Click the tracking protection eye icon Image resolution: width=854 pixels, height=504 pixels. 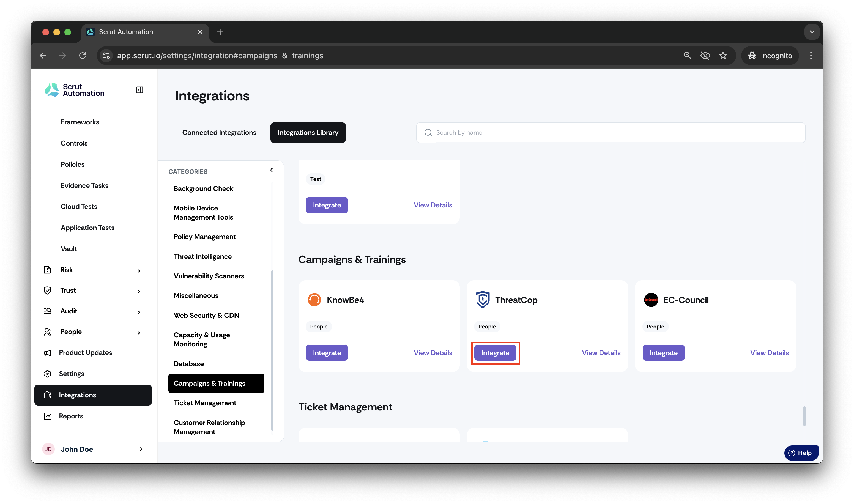(705, 56)
